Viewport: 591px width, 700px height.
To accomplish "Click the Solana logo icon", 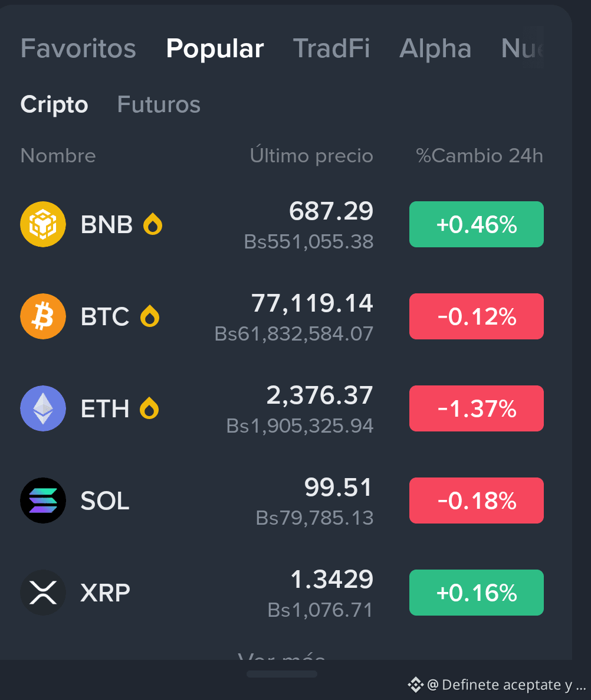I will [x=43, y=501].
